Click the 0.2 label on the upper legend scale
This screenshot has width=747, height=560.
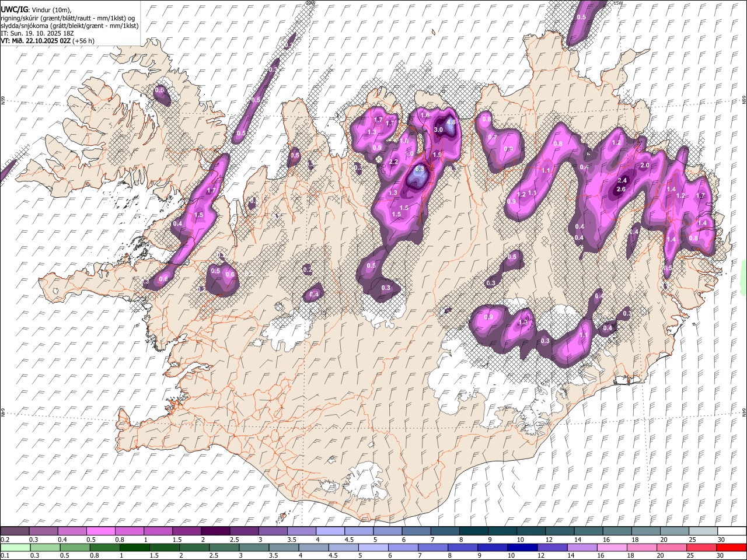(5, 540)
